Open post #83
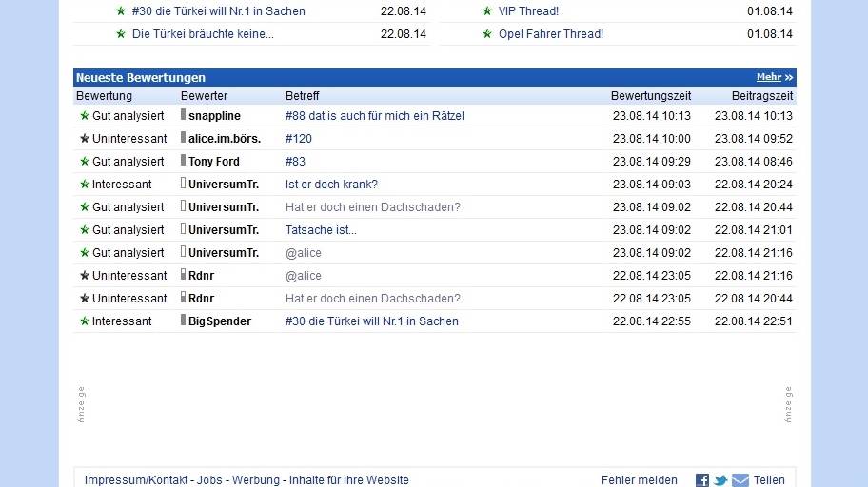This screenshot has height=487, width=868. [x=295, y=161]
